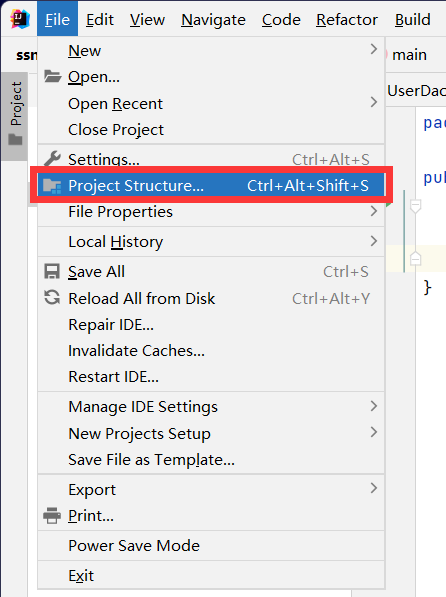The image size is (446, 597).
Task: Open the Edit menu
Action: pyautogui.click(x=100, y=19)
